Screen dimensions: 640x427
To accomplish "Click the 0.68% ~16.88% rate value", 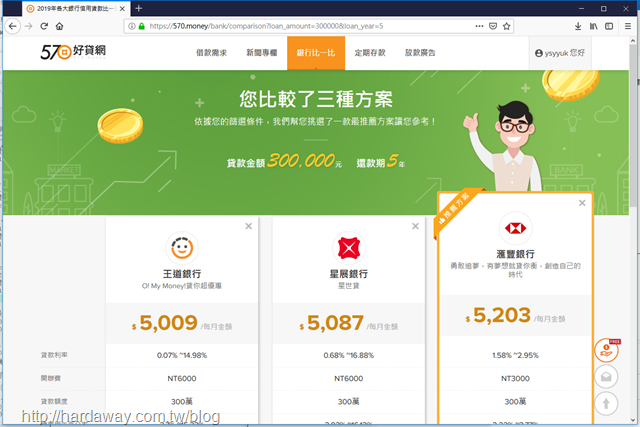I will click(349, 356).
